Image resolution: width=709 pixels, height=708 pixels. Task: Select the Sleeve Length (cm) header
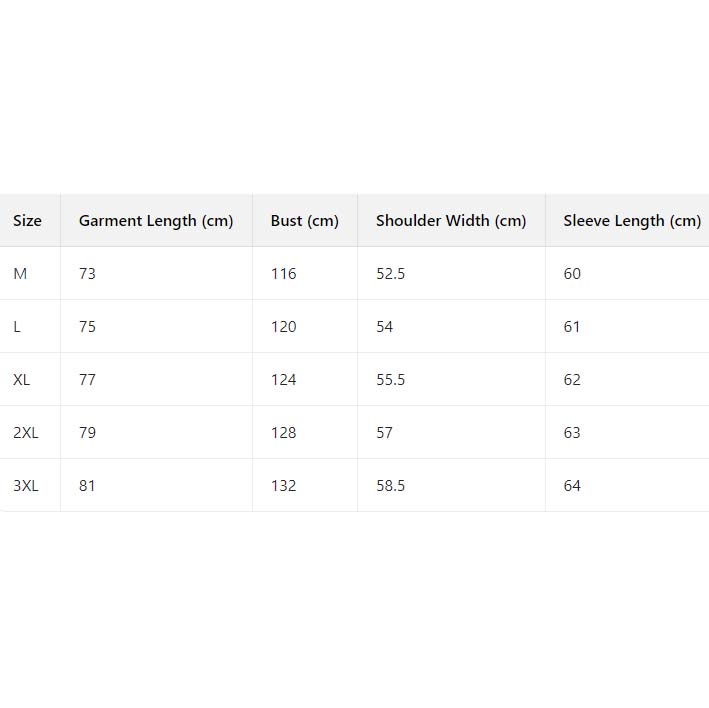pos(632,221)
